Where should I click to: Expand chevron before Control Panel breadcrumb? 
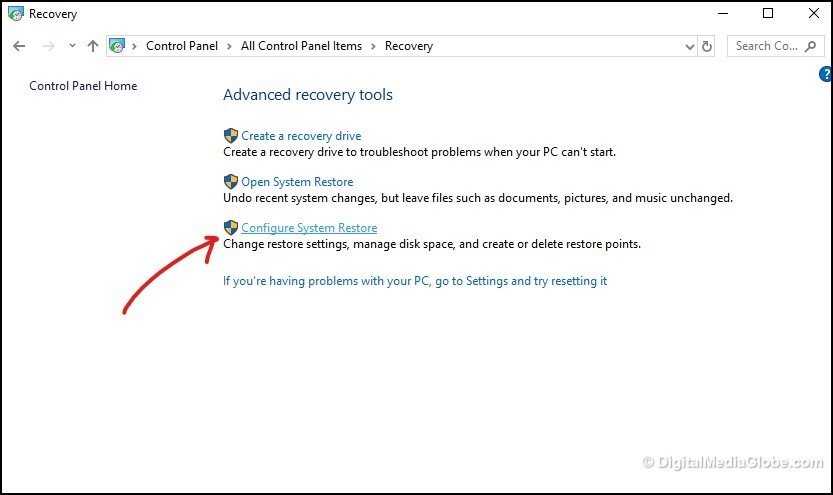pos(134,46)
